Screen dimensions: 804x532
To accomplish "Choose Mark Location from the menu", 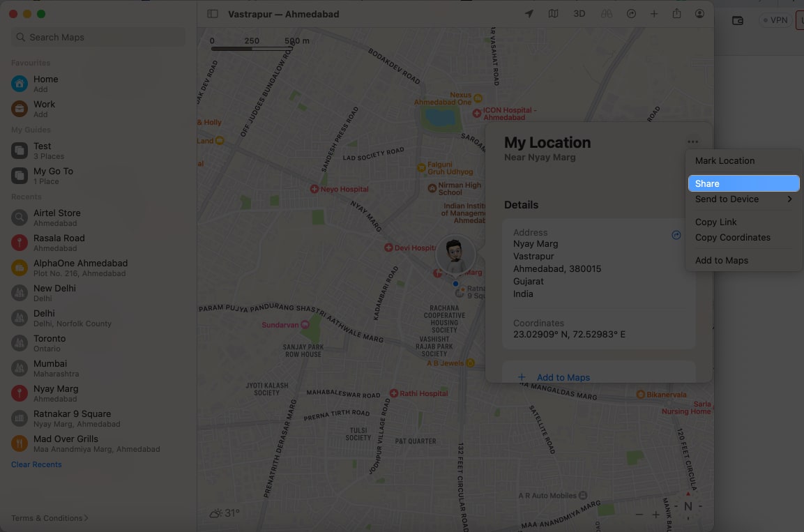I will (x=743, y=161).
